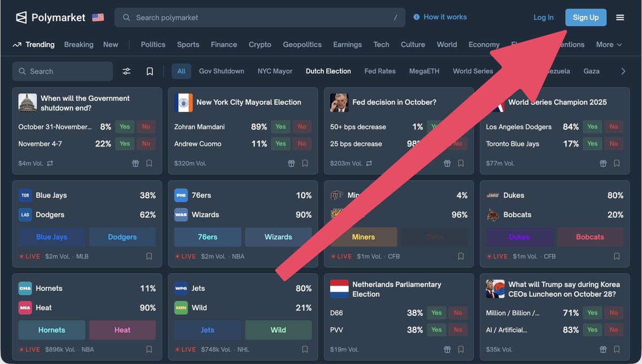
Task: Click the secondary Search box below Trending
Action: point(63,71)
